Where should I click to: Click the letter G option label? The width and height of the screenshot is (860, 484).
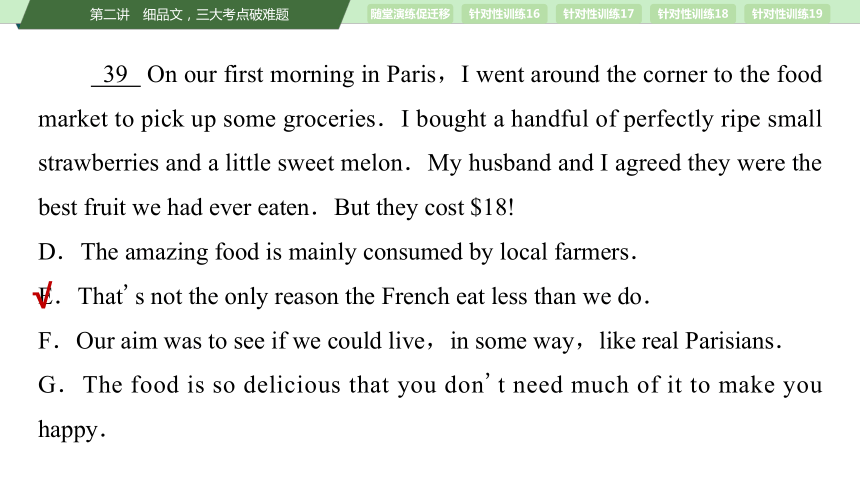click(50, 385)
